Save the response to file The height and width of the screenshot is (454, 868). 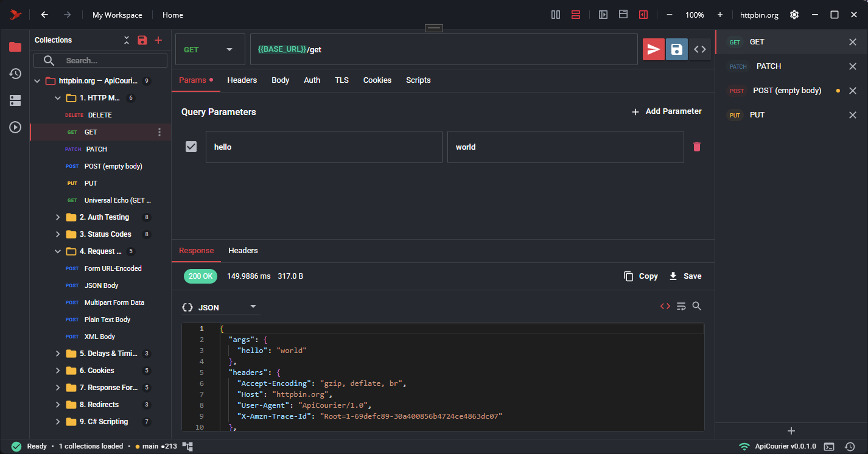(x=685, y=276)
